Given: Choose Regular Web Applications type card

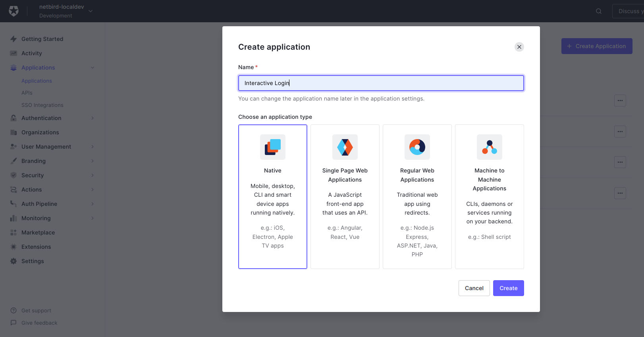Looking at the screenshot, I should 417,197.
